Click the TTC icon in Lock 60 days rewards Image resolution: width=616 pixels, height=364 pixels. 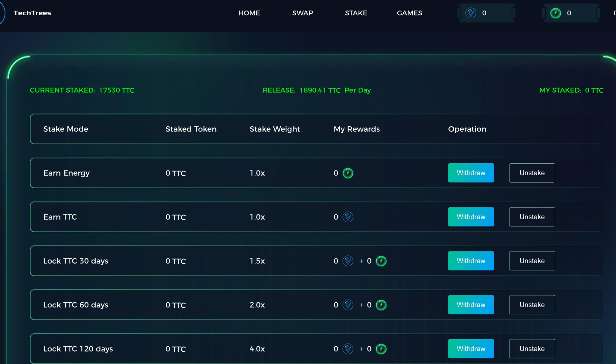click(x=348, y=305)
